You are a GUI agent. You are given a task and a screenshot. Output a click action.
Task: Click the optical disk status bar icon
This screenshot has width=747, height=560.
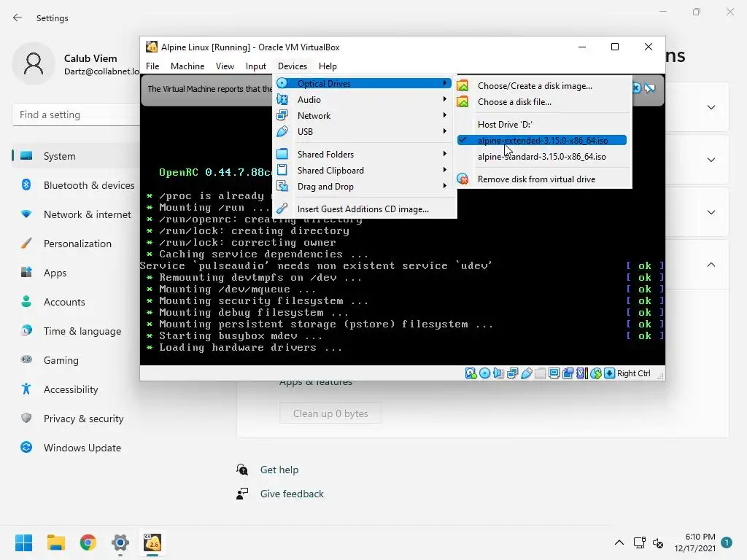pos(484,373)
